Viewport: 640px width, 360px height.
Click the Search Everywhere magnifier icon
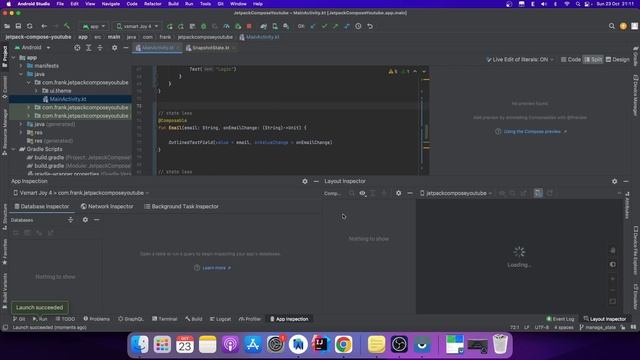pyautogui.click(x=611, y=26)
